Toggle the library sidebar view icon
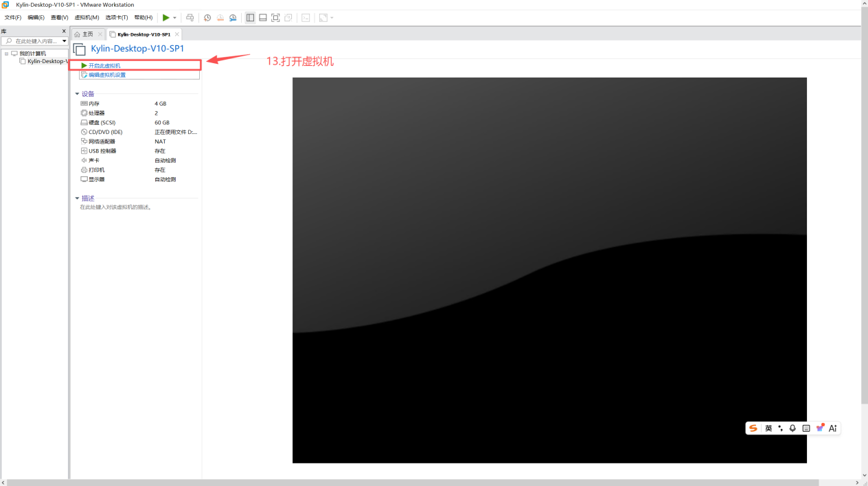 tap(250, 18)
